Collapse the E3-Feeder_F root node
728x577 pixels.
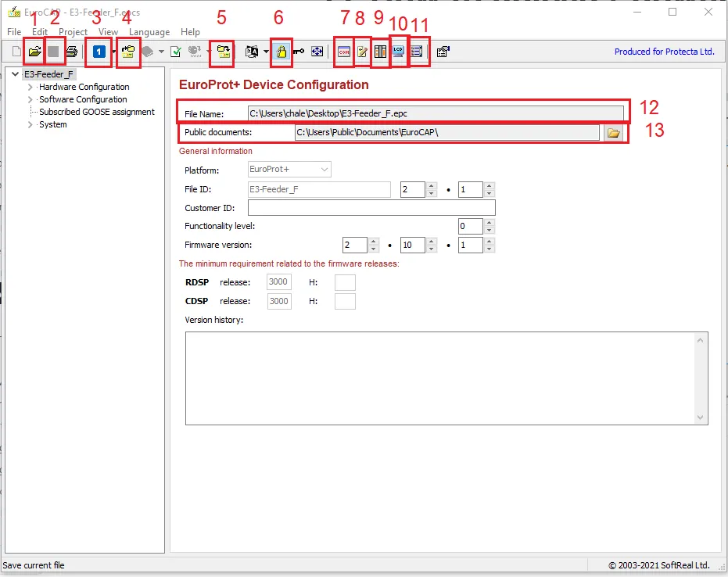16,74
